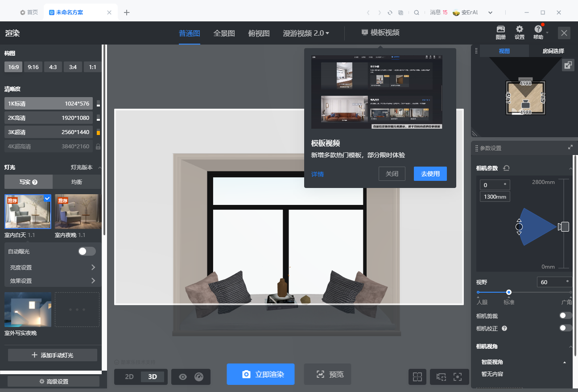The height and width of the screenshot is (392, 578).
Task: Toggle the eye visibility icon
Action: [183, 377]
